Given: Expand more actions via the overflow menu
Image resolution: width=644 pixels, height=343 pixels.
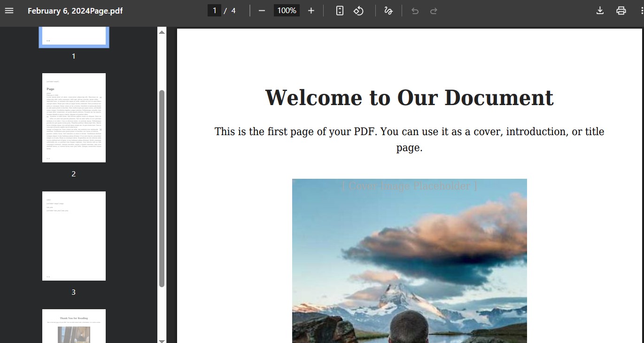Looking at the screenshot, I should pyautogui.click(x=640, y=10).
